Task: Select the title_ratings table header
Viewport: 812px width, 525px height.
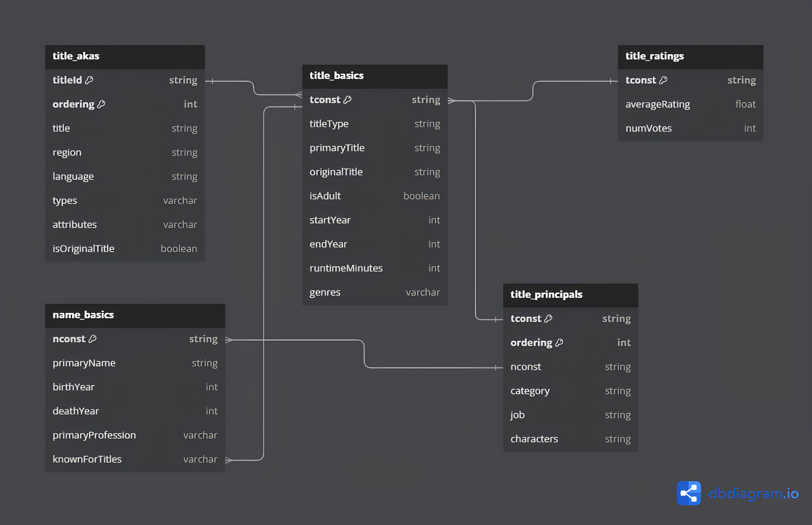Action: point(691,57)
